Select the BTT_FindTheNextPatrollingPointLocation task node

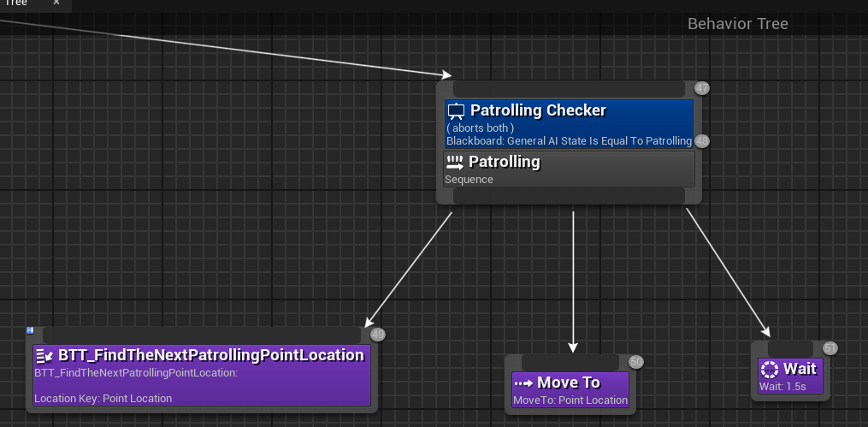[202, 375]
